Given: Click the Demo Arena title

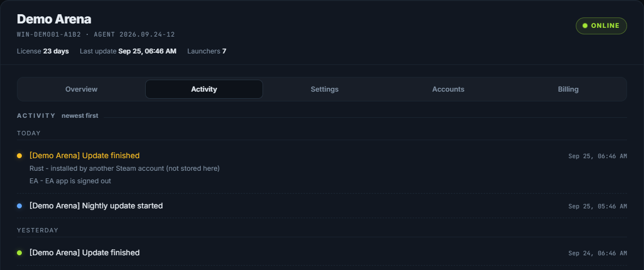Looking at the screenshot, I should tap(54, 19).
